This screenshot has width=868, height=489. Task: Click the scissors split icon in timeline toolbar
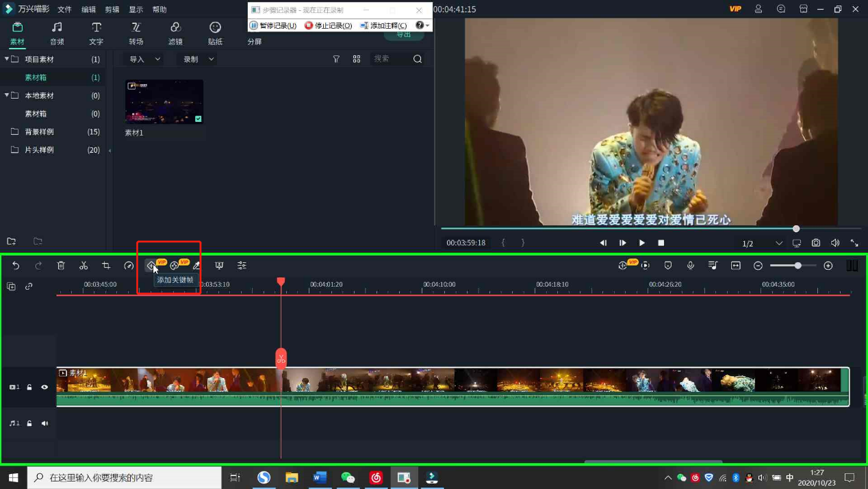pos(84,266)
